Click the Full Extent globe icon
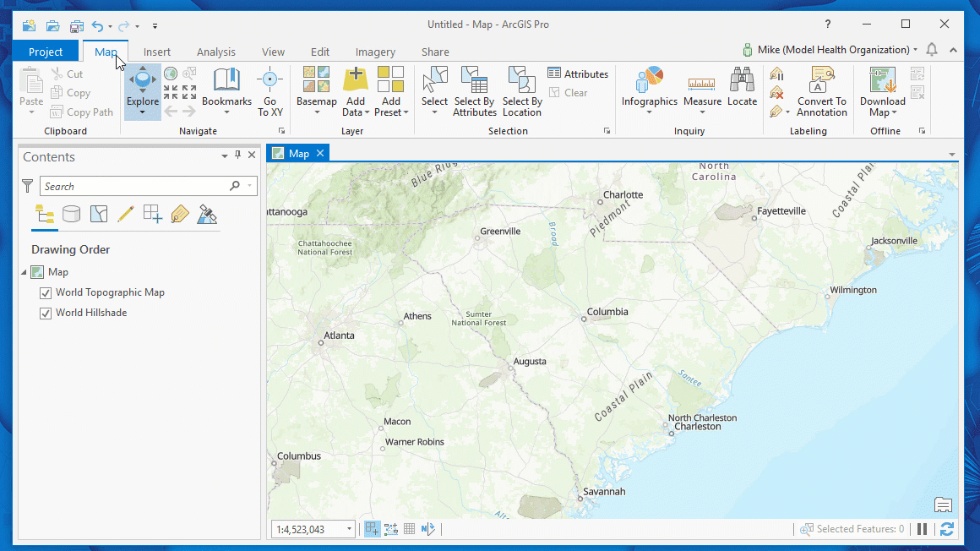The width and height of the screenshot is (980, 551). click(171, 74)
